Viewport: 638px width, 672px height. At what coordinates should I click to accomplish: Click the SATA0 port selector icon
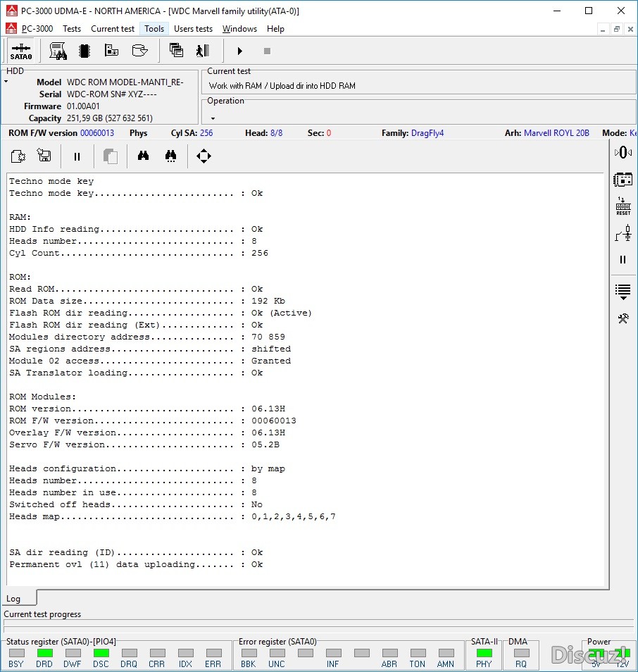(x=20, y=51)
